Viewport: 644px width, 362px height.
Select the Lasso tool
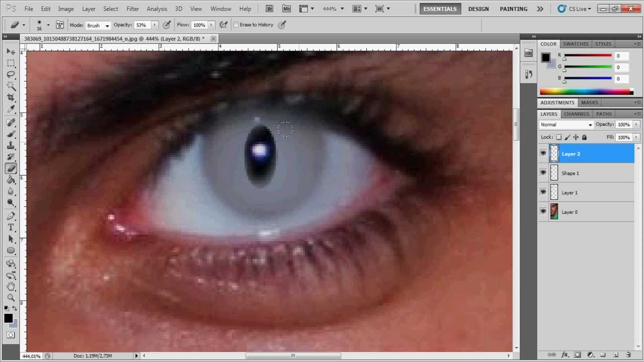pos(11,75)
